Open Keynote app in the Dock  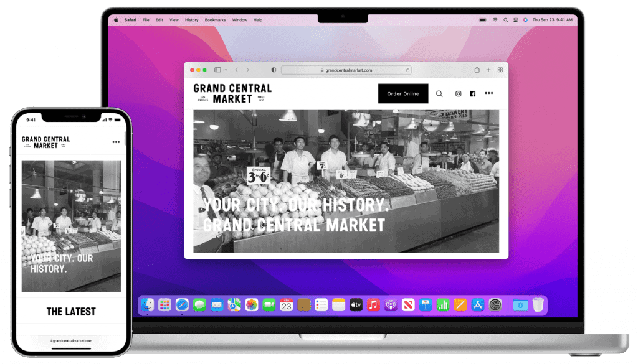426,305
